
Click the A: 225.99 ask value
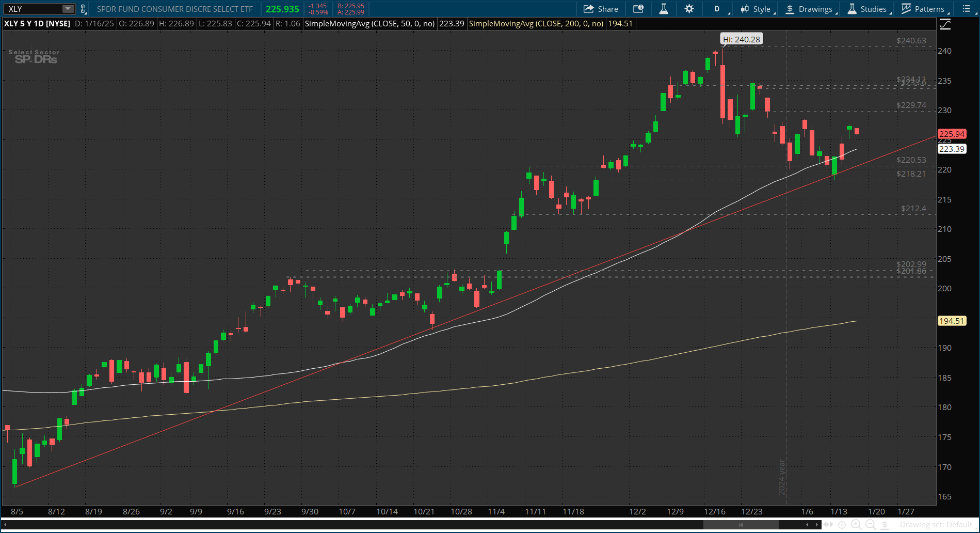pos(351,12)
